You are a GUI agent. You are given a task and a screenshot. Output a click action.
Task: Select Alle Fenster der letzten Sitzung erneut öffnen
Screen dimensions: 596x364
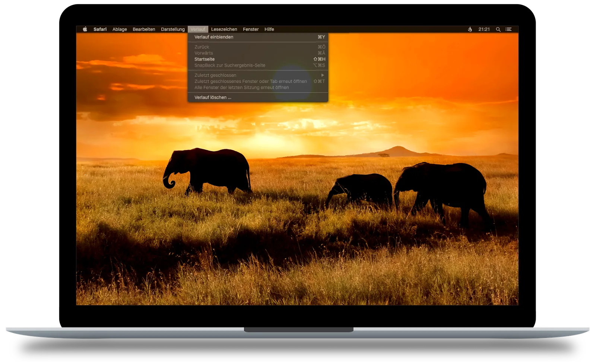pos(258,87)
